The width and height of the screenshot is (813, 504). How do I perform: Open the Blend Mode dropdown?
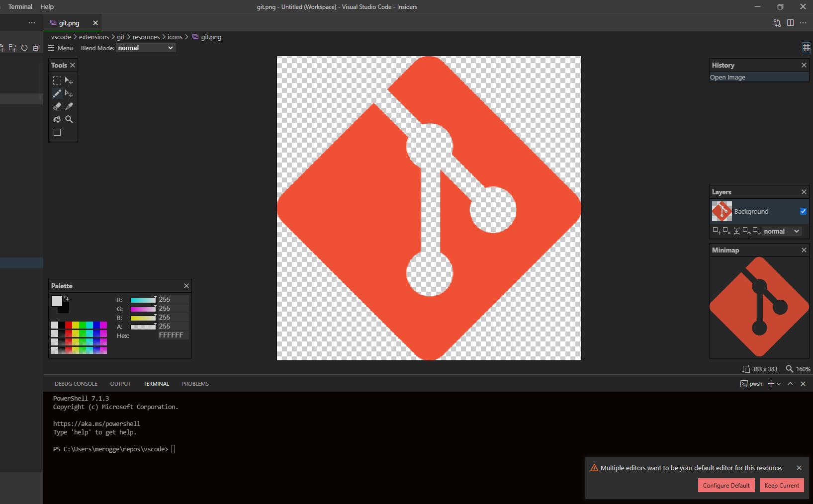(x=146, y=48)
